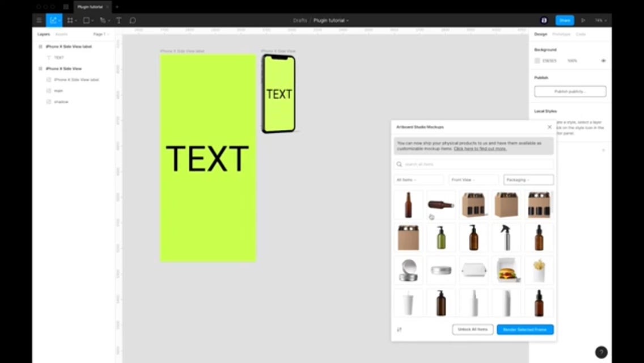The height and width of the screenshot is (363, 644).
Task: Open the Figma main menu
Action: 39,20
